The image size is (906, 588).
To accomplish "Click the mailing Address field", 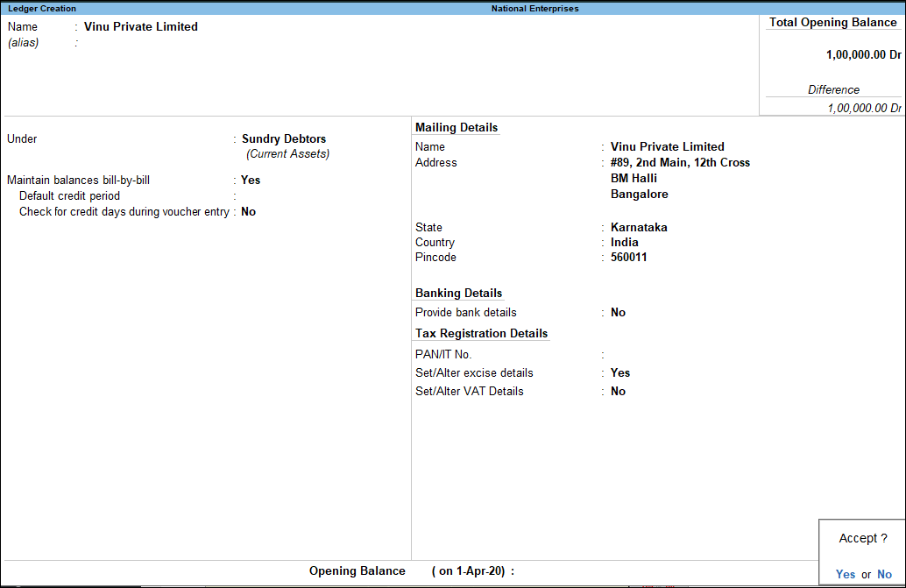I will [680, 162].
